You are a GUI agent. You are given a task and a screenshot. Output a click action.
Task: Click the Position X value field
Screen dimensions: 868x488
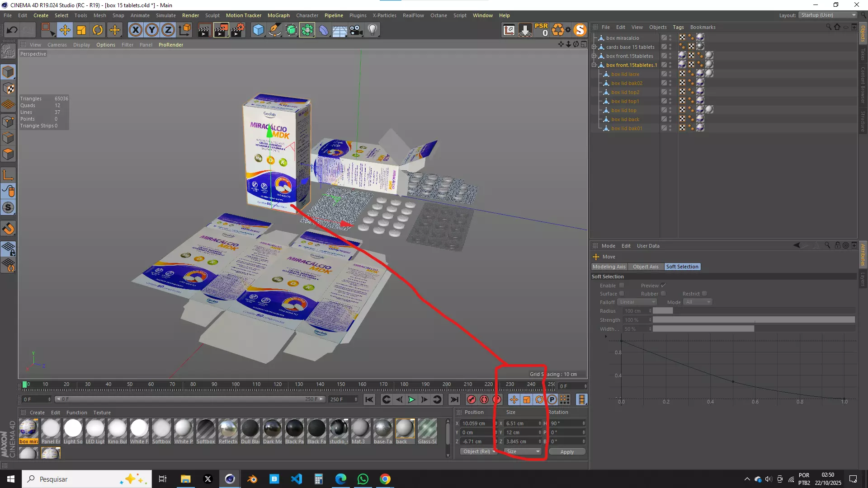(477, 423)
